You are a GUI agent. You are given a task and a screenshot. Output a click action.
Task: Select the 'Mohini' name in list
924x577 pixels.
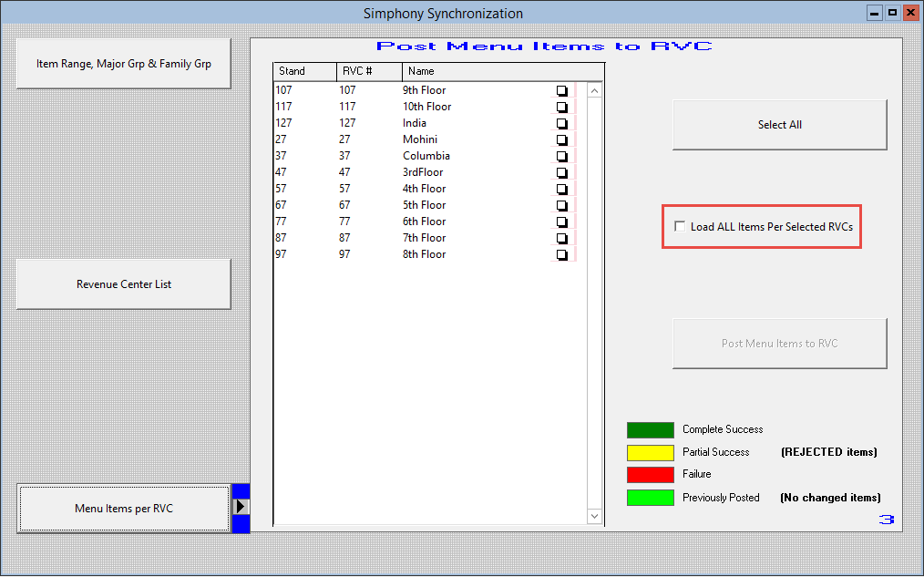pyautogui.click(x=419, y=139)
